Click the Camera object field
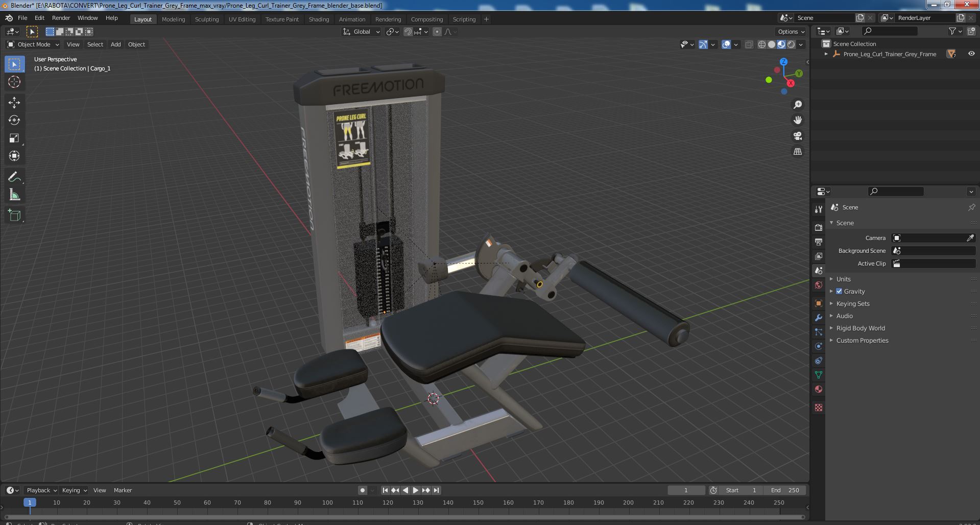Screen dimensions: 980x525 point(928,238)
